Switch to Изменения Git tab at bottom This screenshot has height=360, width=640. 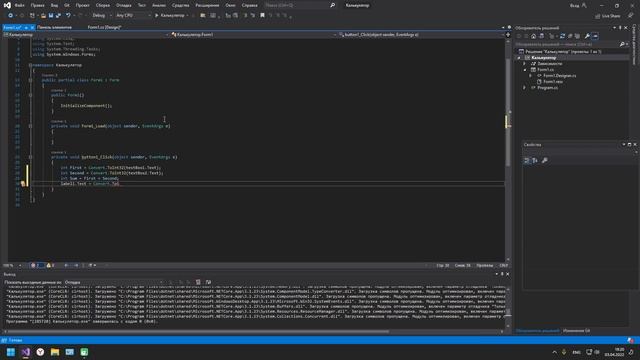(576, 331)
